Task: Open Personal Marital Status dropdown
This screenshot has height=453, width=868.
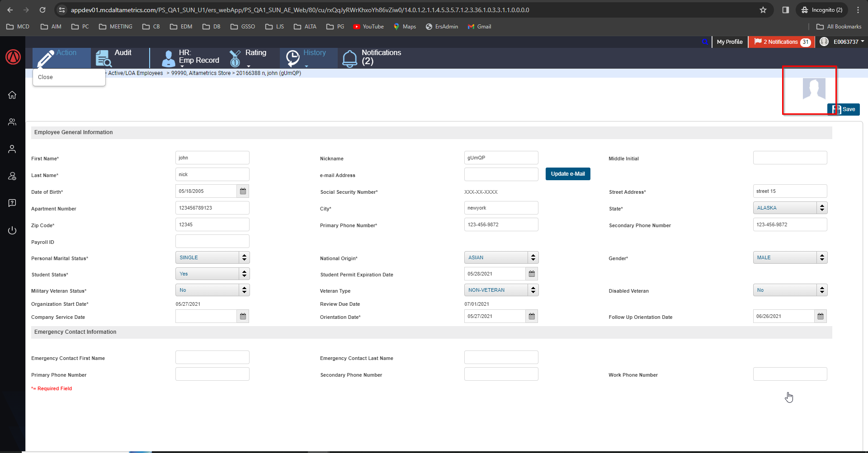Action: (x=212, y=257)
